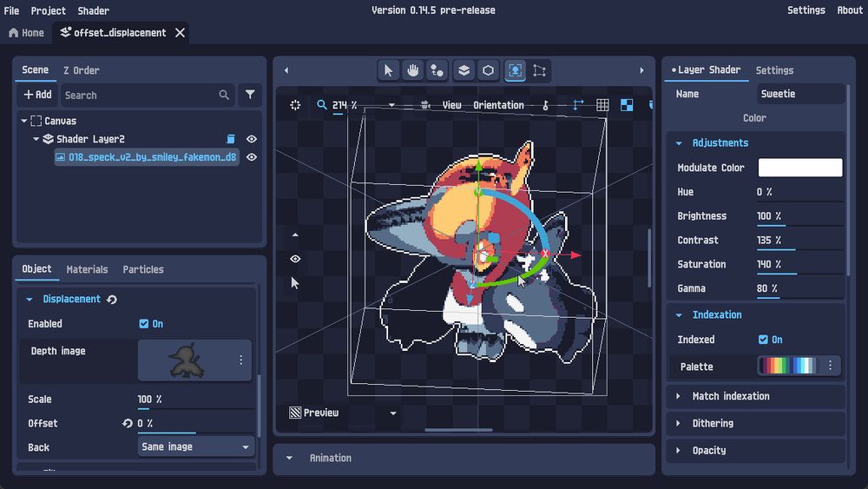868x489 pixels.
Task: Open the viewport Orientation menu
Action: [x=498, y=105]
